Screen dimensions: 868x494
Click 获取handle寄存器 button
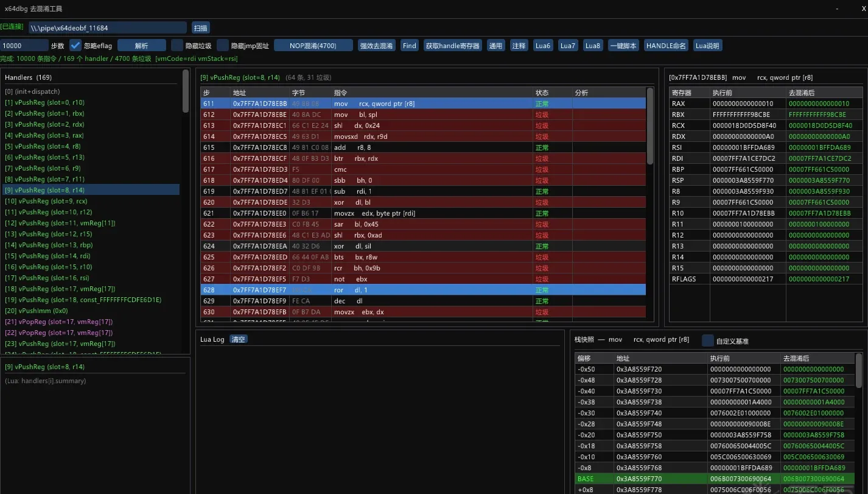(453, 45)
